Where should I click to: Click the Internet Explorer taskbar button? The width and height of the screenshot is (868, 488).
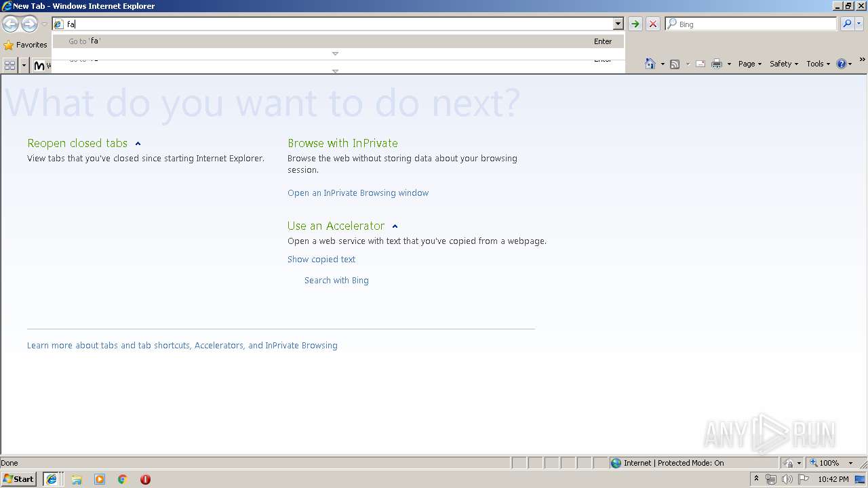pos(52,479)
